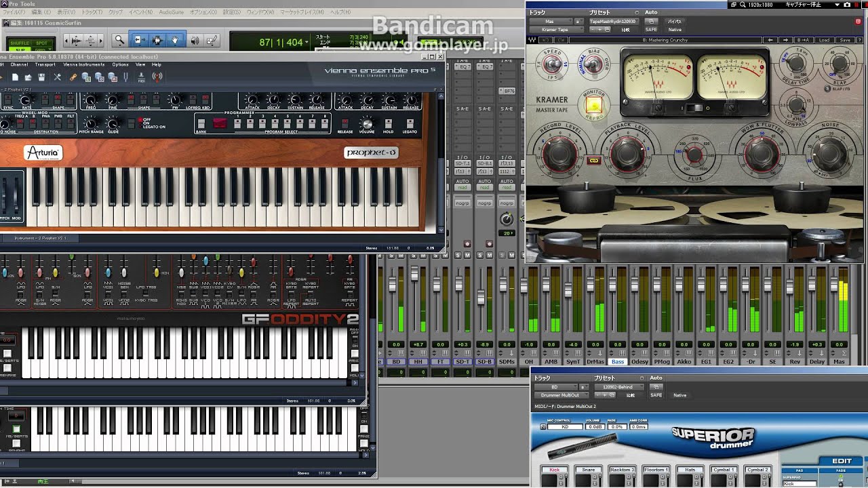Toggle the Hold button on Prophet
The height and width of the screenshot is (488, 868).
tap(389, 123)
